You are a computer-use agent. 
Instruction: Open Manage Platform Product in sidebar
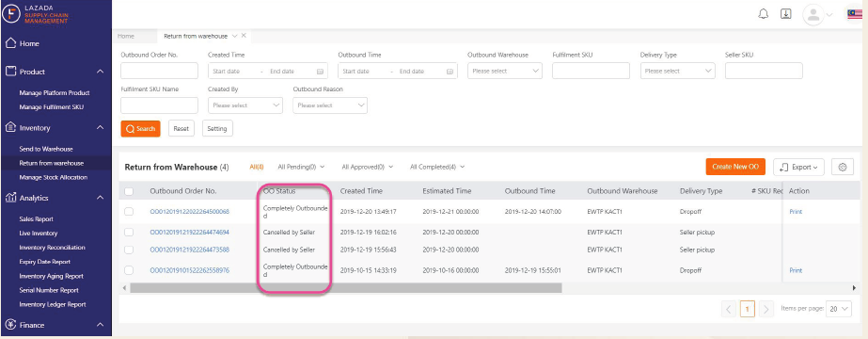coord(55,92)
